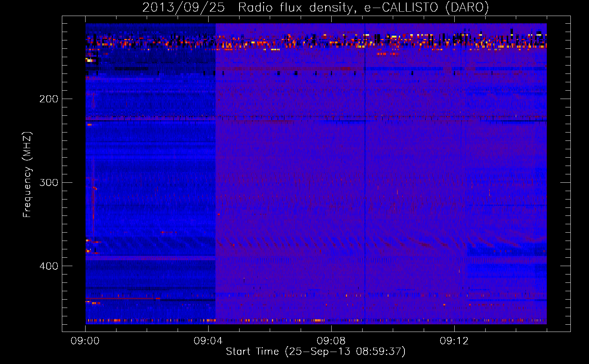Click the 'Start Time (25-Sep-13 08:59:37)' label
The height and width of the screenshot is (364, 589).
tap(316, 352)
